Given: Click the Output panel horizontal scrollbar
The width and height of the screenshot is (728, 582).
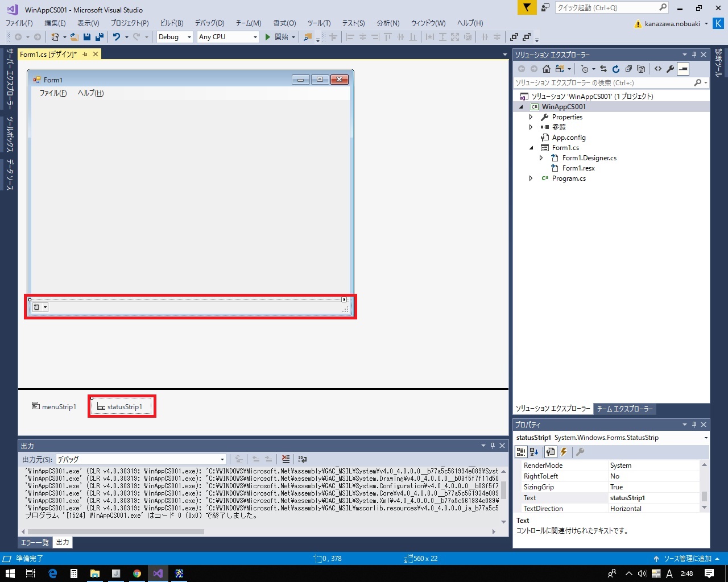Looking at the screenshot, I should coord(115,532).
